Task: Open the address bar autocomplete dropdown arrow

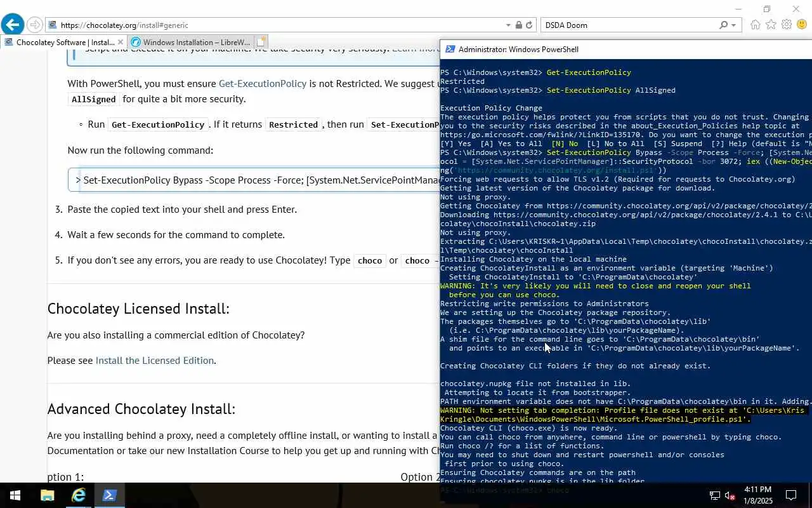Action: (508, 25)
